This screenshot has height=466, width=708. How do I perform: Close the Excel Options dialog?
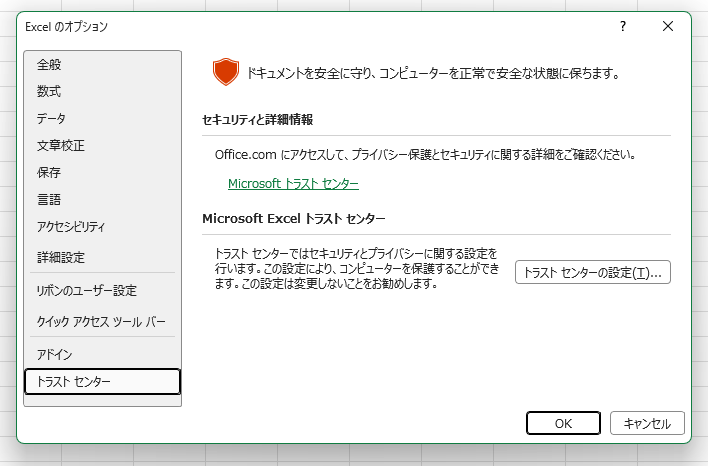(668, 27)
